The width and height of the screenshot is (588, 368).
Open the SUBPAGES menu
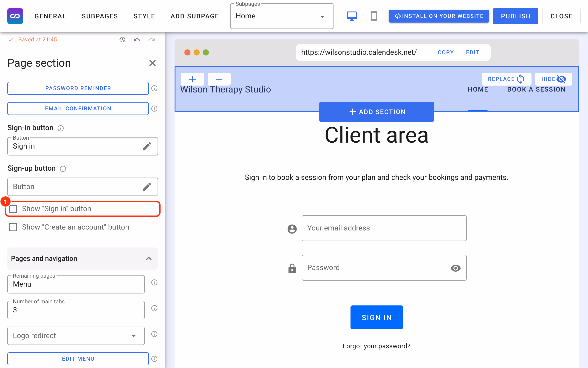tap(100, 16)
